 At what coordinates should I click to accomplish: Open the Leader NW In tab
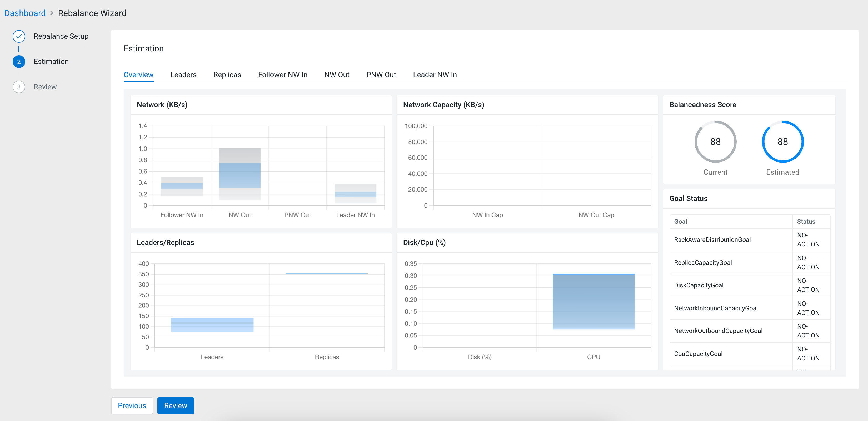click(x=435, y=75)
